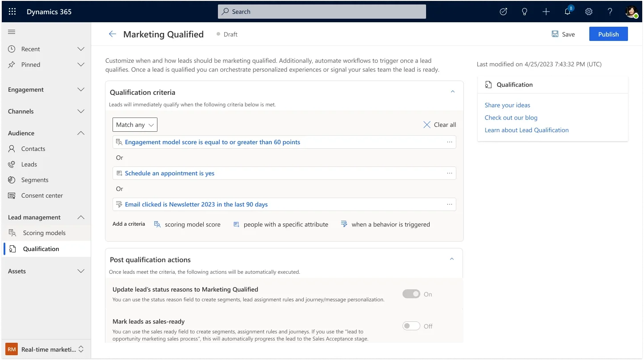644x361 pixels.
Task: Click the notifications bell icon
Action: pyautogui.click(x=568, y=12)
